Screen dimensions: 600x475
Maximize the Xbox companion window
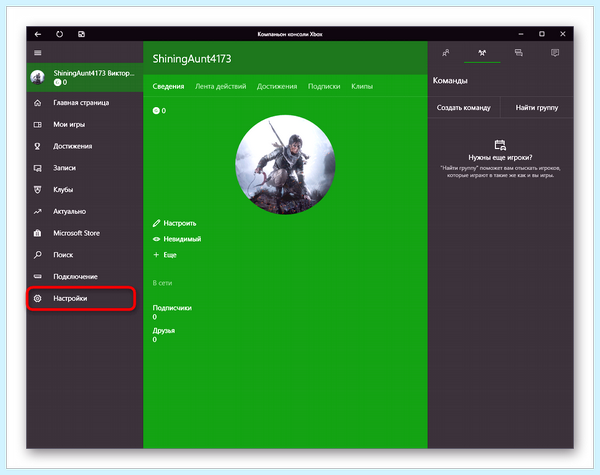point(542,34)
